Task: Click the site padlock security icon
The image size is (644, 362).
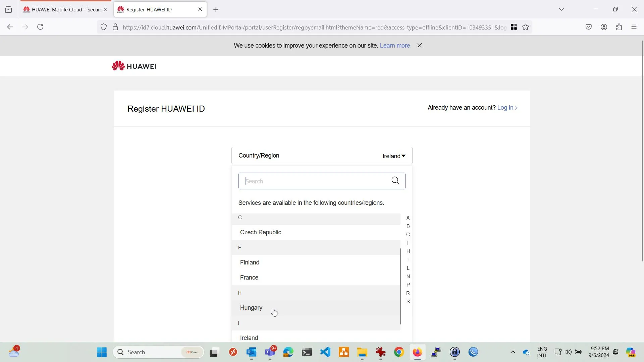Action: pos(115,27)
